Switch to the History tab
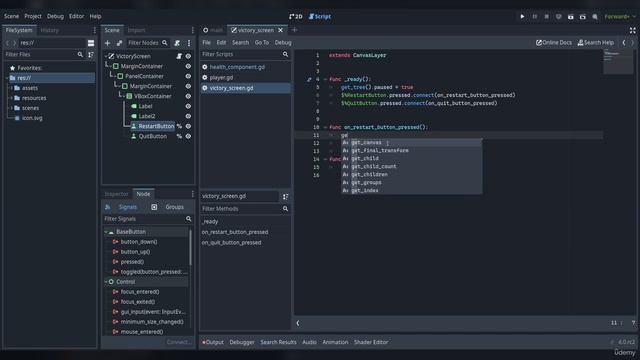The image size is (640, 360). coord(50,30)
